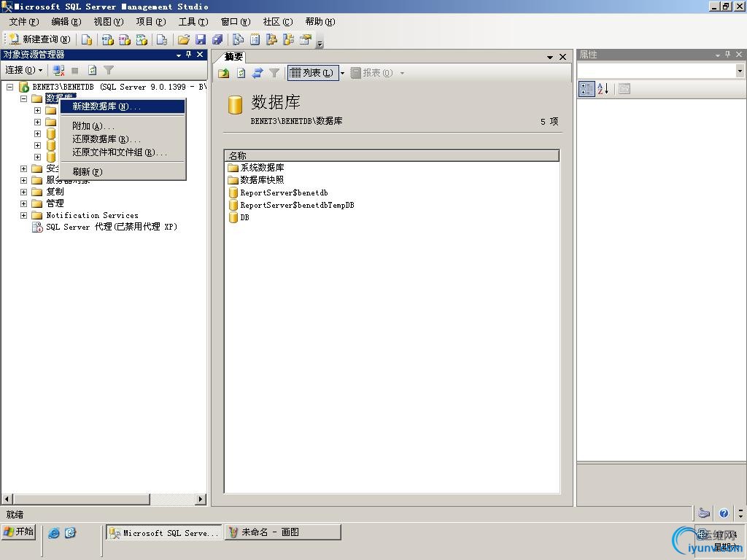Click the Filter icon in Object Explorer

(x=109, y=71)
